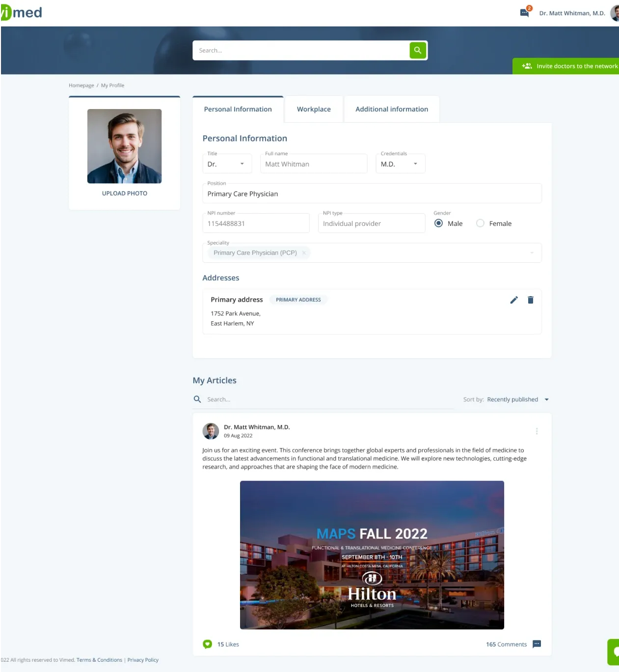Click the green like heart icon

[207, 644]
